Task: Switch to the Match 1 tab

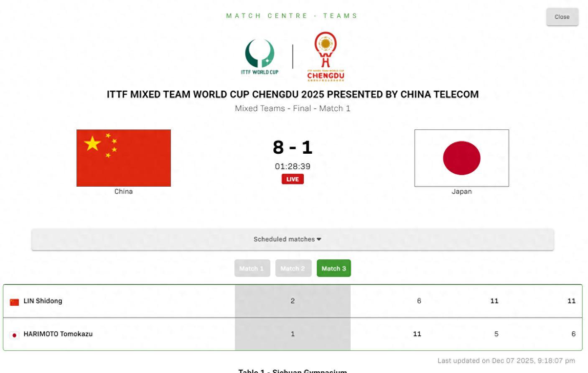Action: coord(252,268)
